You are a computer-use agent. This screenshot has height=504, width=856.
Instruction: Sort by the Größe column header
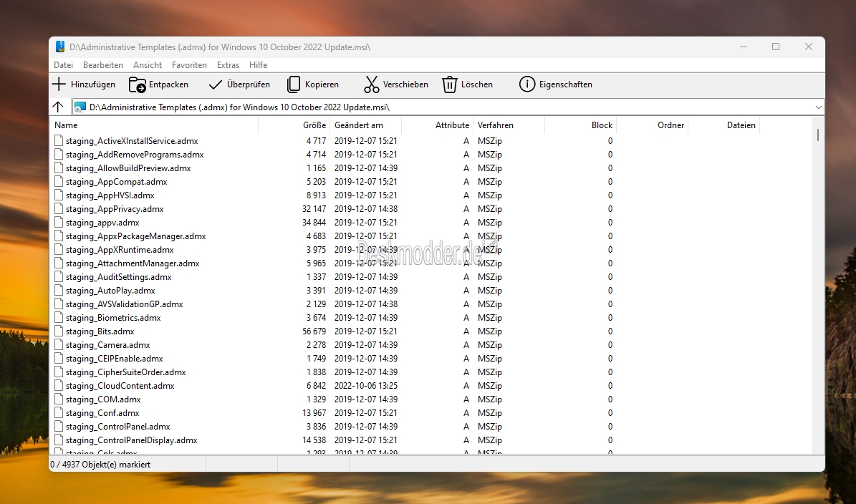click(314, 125)
